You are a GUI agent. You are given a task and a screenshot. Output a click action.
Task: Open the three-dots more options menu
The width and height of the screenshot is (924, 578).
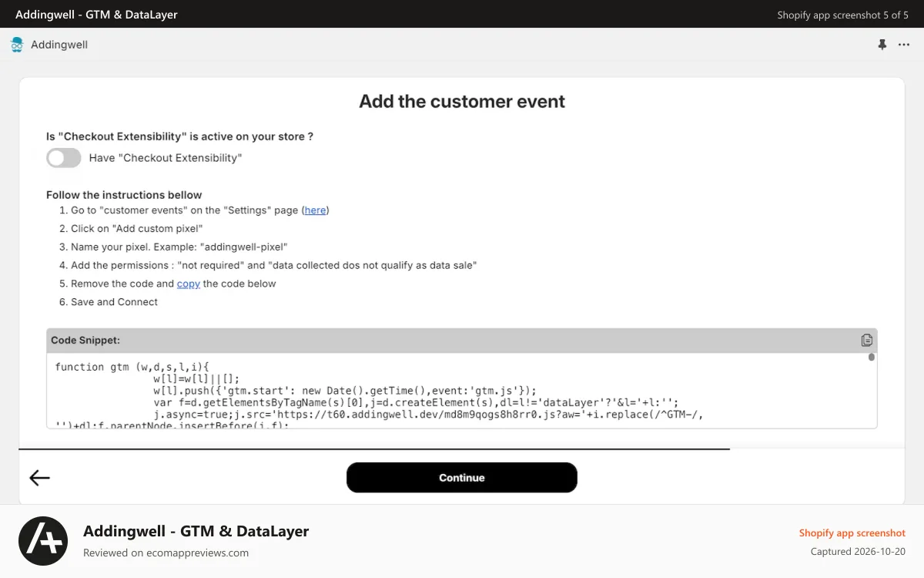point(904,45)
